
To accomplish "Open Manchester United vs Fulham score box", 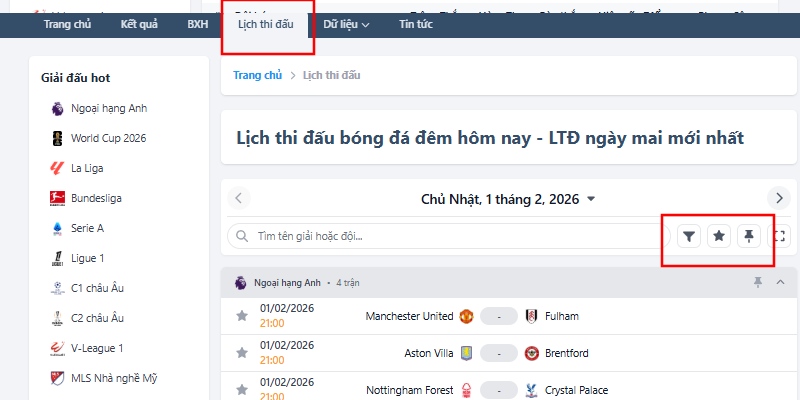I will click(x=499, y=316).
